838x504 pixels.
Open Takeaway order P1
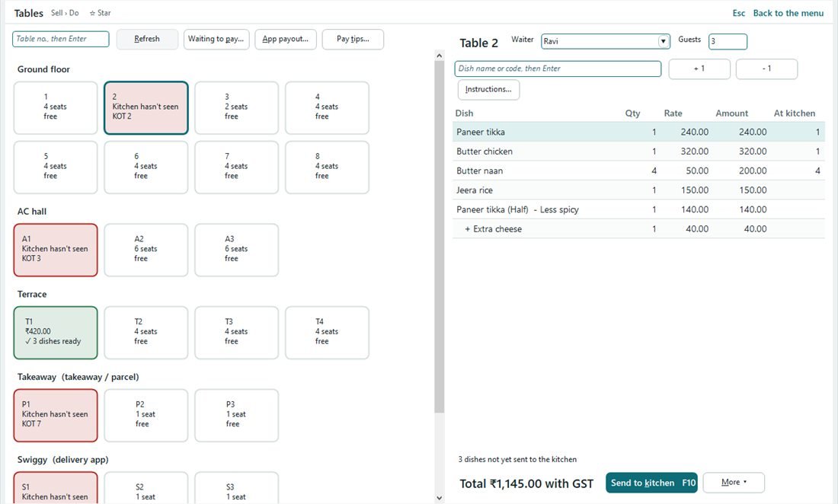click(x=56, y=416)
